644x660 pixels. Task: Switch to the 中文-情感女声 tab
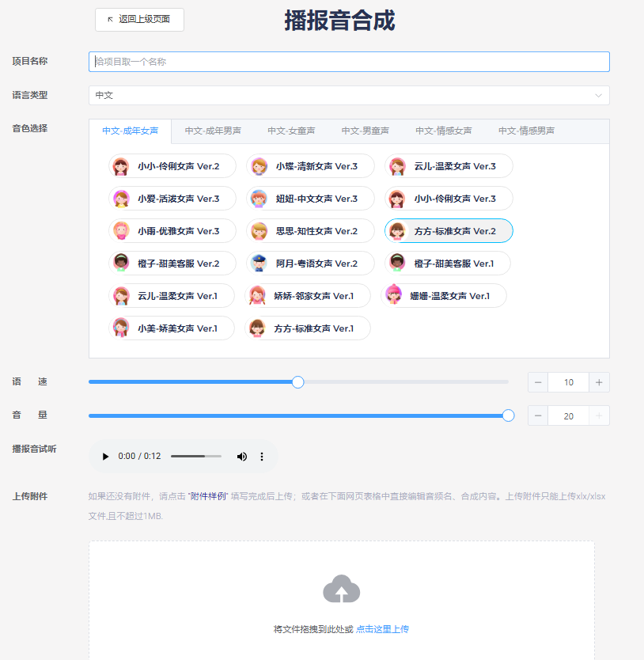point(441,129)
